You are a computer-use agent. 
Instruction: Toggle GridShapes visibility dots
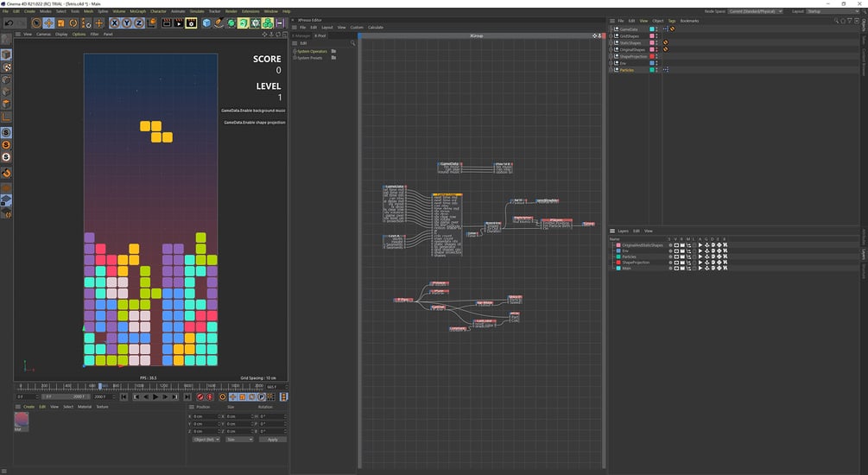(x=657, y=36)
